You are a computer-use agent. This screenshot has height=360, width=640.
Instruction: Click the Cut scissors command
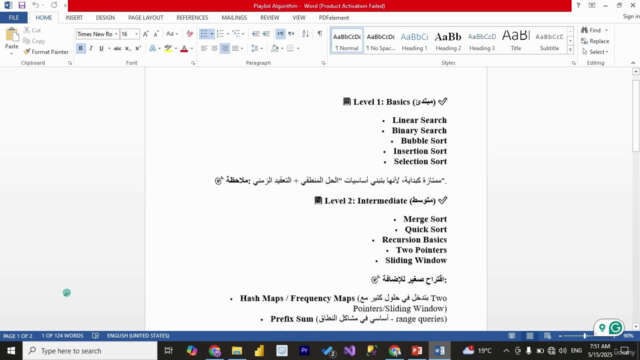pos(32,30)
